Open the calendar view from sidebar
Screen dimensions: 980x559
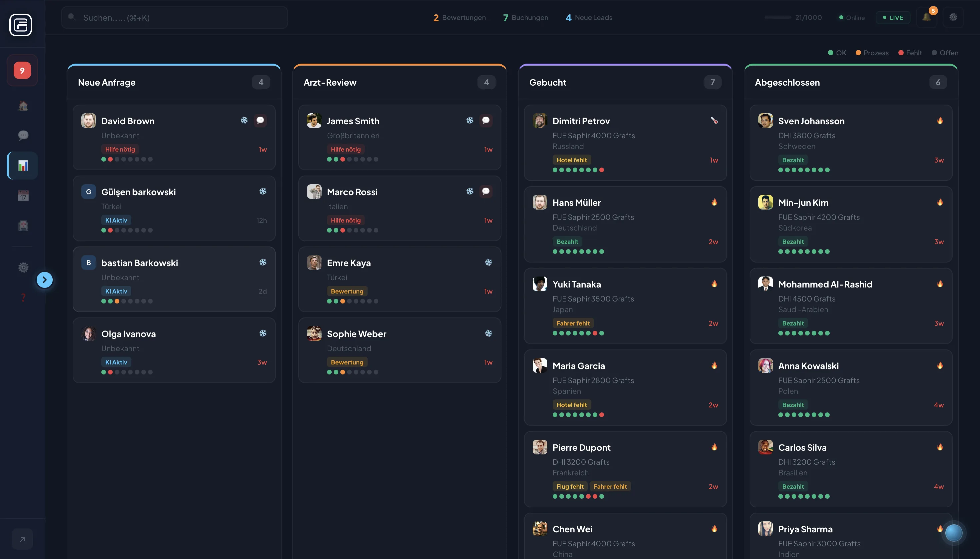(x=22, y=196)
